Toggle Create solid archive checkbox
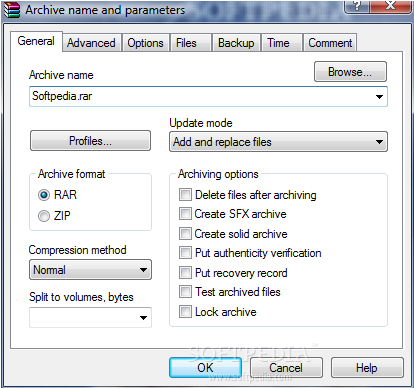 (x=185, y=234)
